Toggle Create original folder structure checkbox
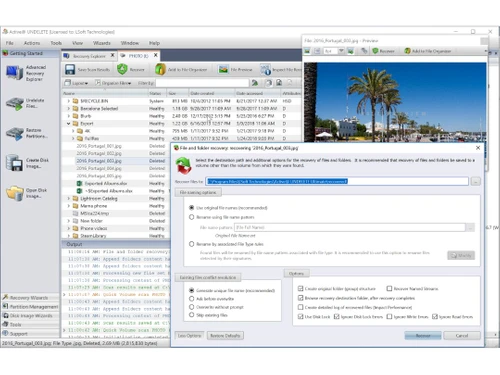This screenshot has width=500, height=375. tap(301, 288)
